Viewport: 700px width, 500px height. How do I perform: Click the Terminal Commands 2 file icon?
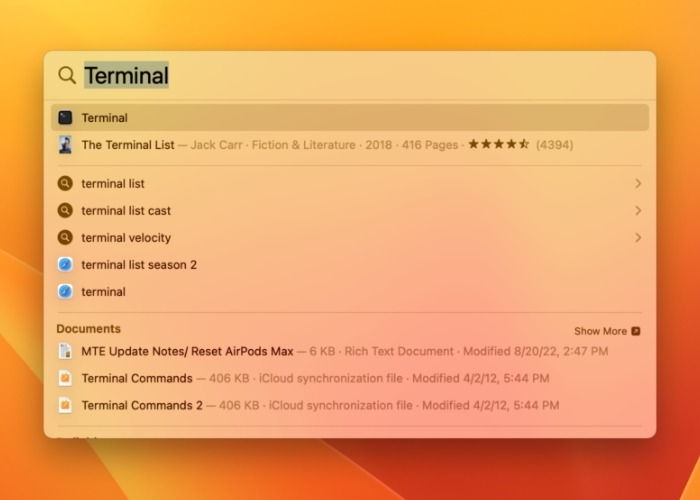pyautogui.click(x=65, y=405)
